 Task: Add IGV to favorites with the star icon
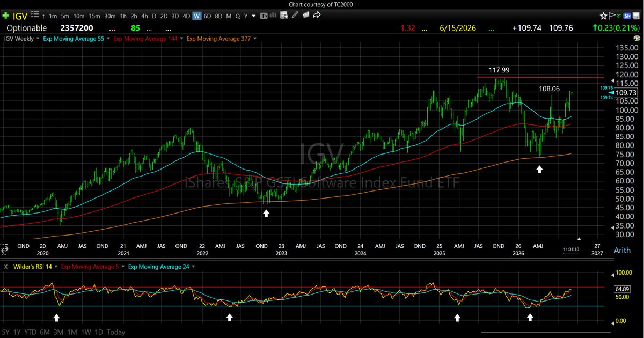[604, 16]
